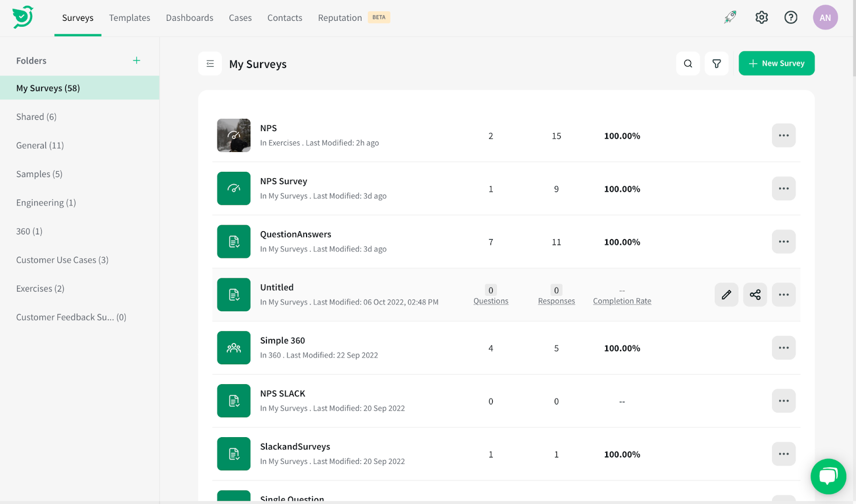Open the AN user avatar menu
Viewport: 856px width, 504px height.
point(825,17)
